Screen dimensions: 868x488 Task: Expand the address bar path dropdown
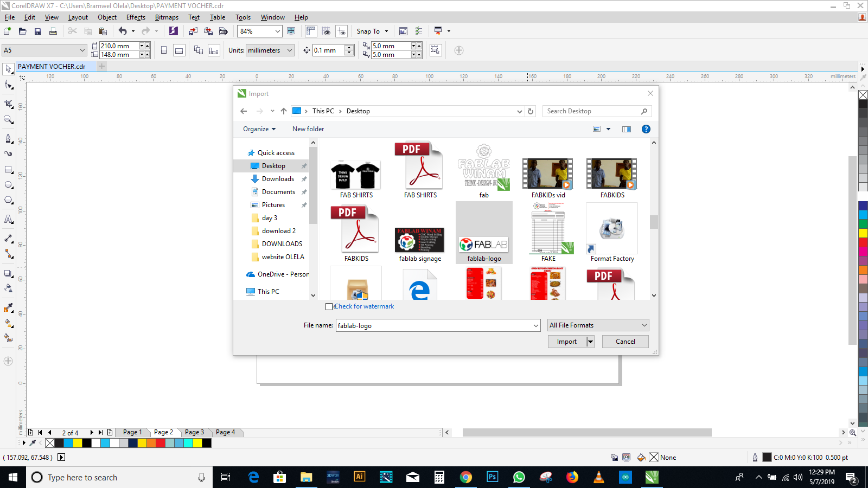519,111
